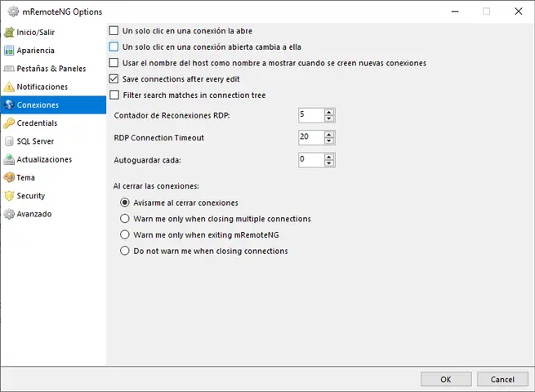This screenshot has height=392, width=535.
Task: Go to Notificaciones settings page
Action: coord(53,87)
